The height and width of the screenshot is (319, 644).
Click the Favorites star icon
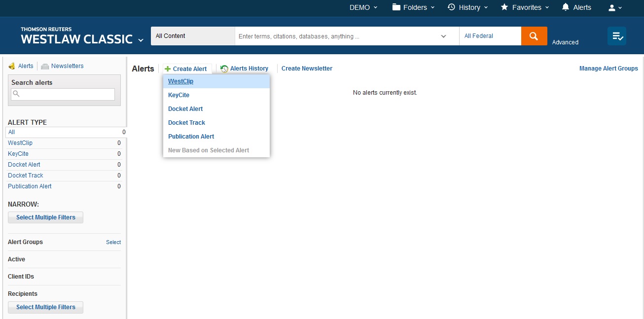click(504, 7)
